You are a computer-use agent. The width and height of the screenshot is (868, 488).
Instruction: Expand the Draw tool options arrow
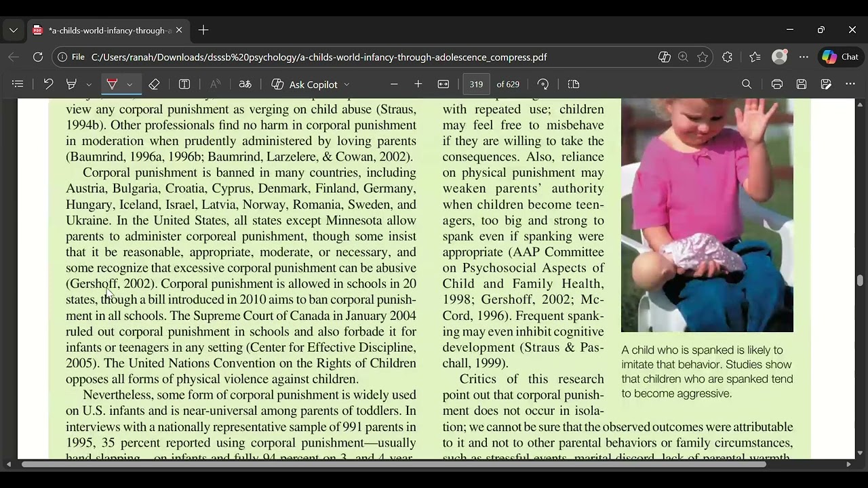[x=89, y=85]
